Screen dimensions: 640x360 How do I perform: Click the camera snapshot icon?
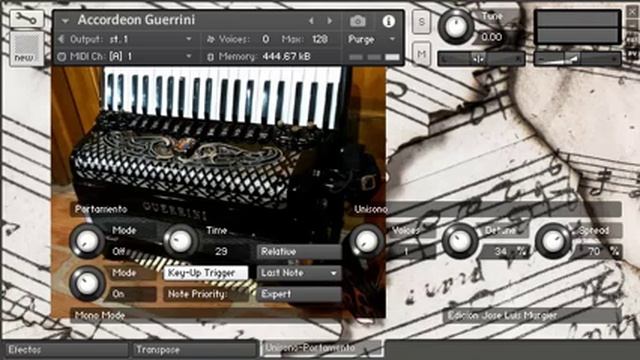pyautogui.click(x=358, y=21)
